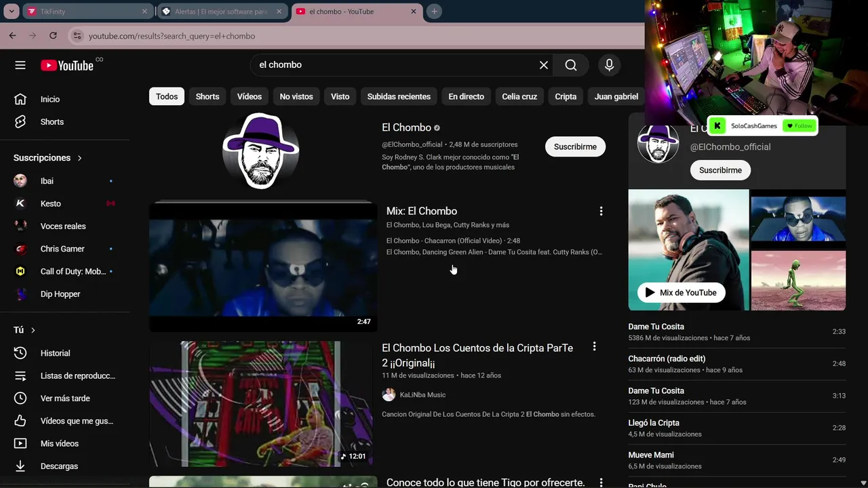Start voice search with microphone icon

[609, 65]
